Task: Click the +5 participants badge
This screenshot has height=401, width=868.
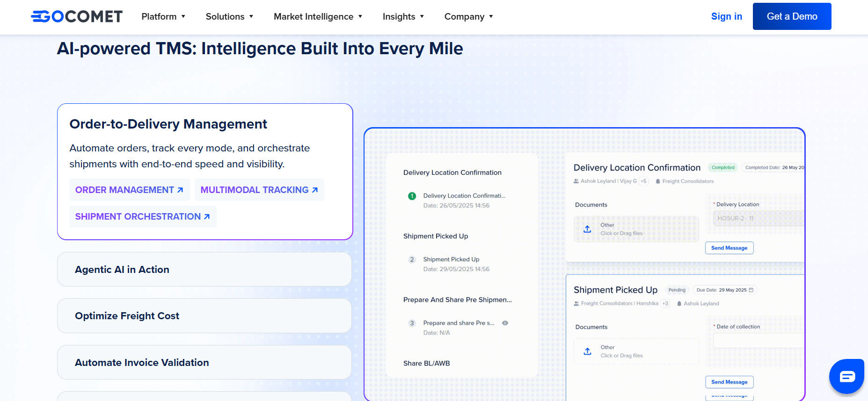Action: pos(644,181)
